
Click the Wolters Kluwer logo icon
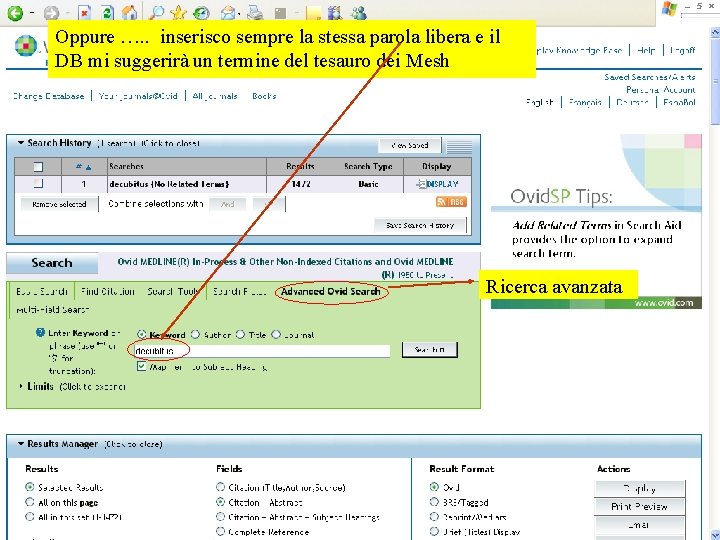tap(26, 46)
